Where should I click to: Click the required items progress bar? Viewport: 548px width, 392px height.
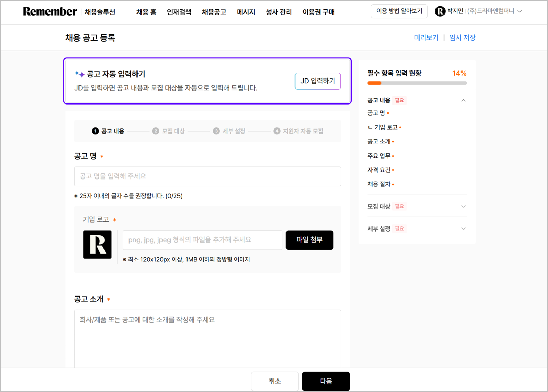[x=417, y=83]
